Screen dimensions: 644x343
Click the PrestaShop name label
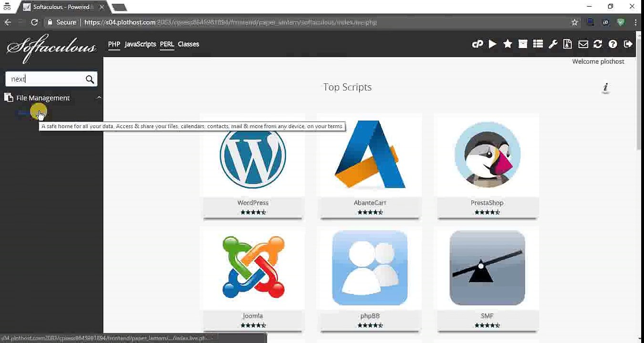pos(487,203)
